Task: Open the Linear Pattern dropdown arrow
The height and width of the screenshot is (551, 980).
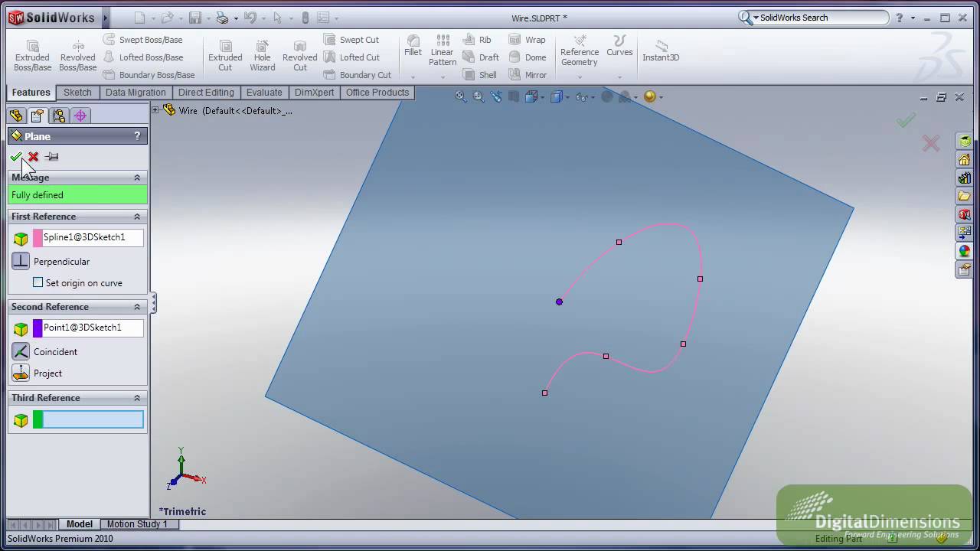Action: coord(443,77)
